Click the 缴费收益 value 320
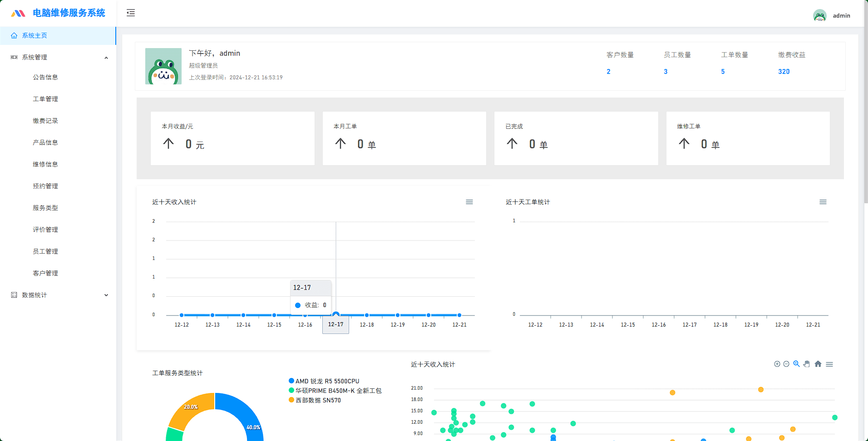The height and width of the screenshot is (441, 868). pos(784,72)
